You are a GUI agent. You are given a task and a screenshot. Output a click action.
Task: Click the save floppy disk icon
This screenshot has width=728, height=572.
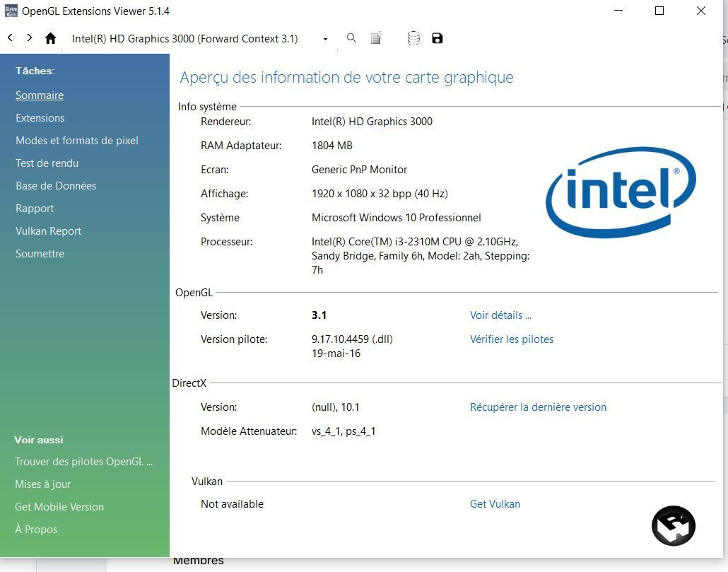pos(438,38)
